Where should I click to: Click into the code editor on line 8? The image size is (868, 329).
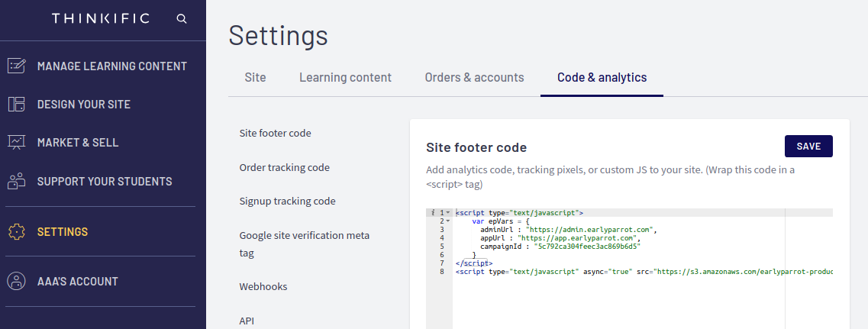[644, 272]
